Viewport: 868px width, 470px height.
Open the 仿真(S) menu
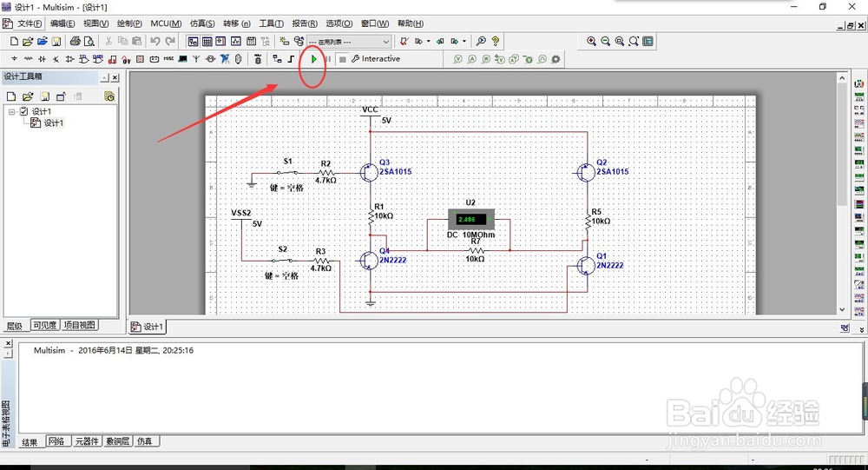tap(202, 23)
